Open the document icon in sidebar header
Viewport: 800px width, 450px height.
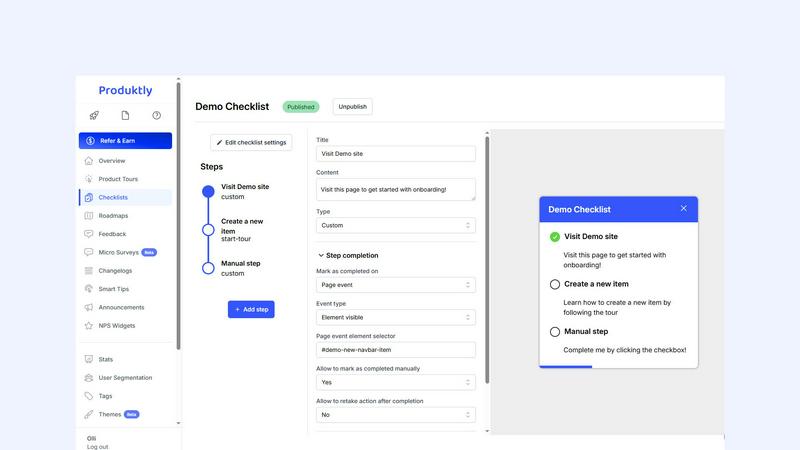tap(125, 115)
